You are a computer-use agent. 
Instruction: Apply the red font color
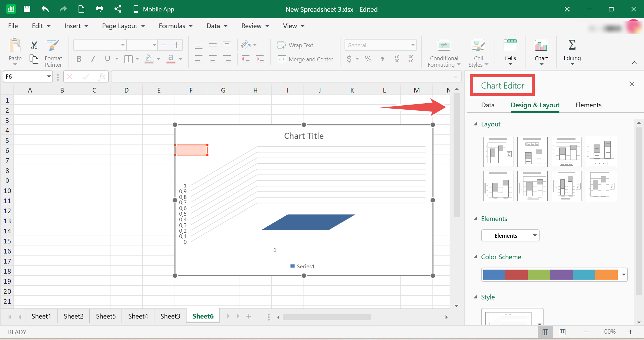pos(171,59)
